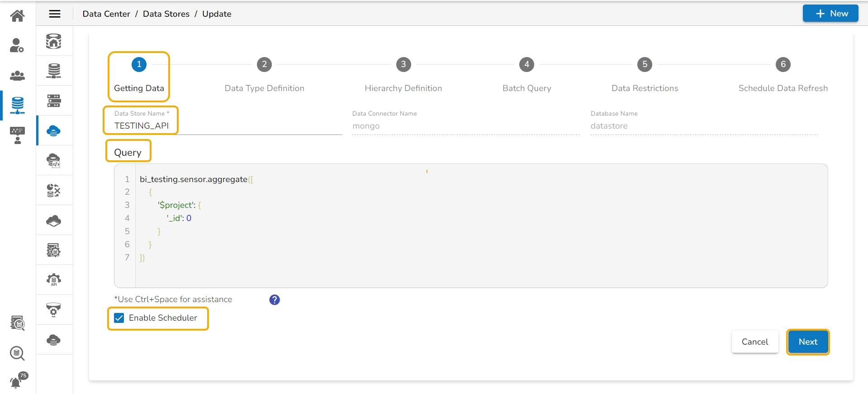The height and width of the screenshot is (394, 868).
Task: Go to the Home icon in left rail
Action: (x=17, y=15)
